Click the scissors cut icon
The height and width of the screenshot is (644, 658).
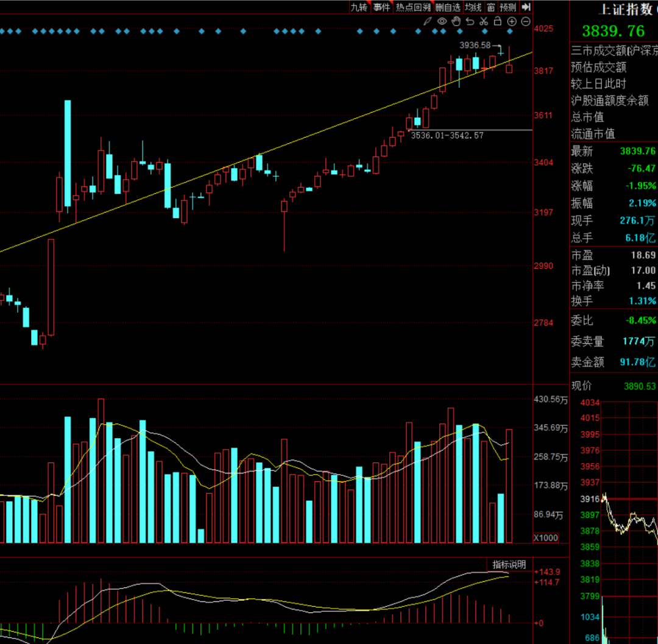pyautogui.click(x=484, y=21)
